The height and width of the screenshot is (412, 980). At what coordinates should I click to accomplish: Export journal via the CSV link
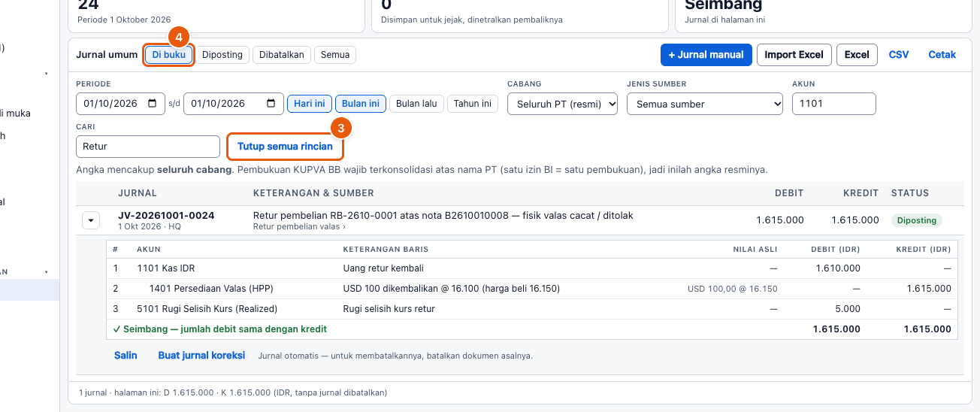pos(899,55)
